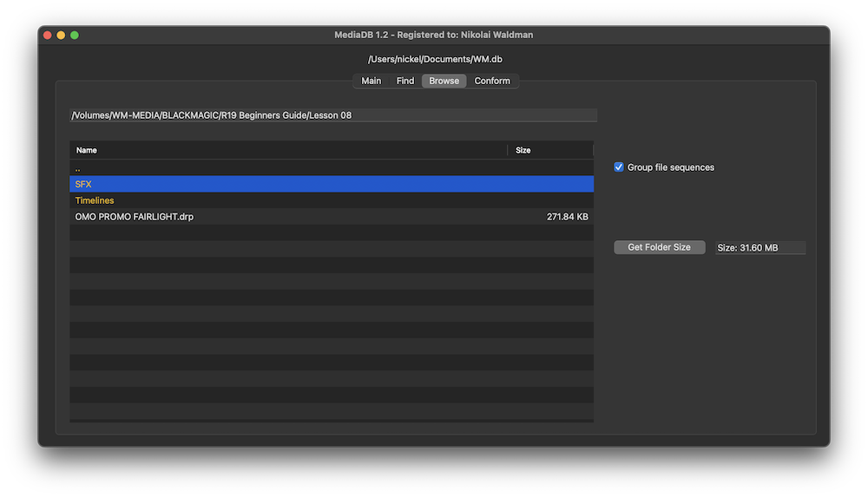Image resolution: width=868 pixels, height=497 pixels.
Task: Click the Size: 31.60 MB result field
Action: (760, 248)
